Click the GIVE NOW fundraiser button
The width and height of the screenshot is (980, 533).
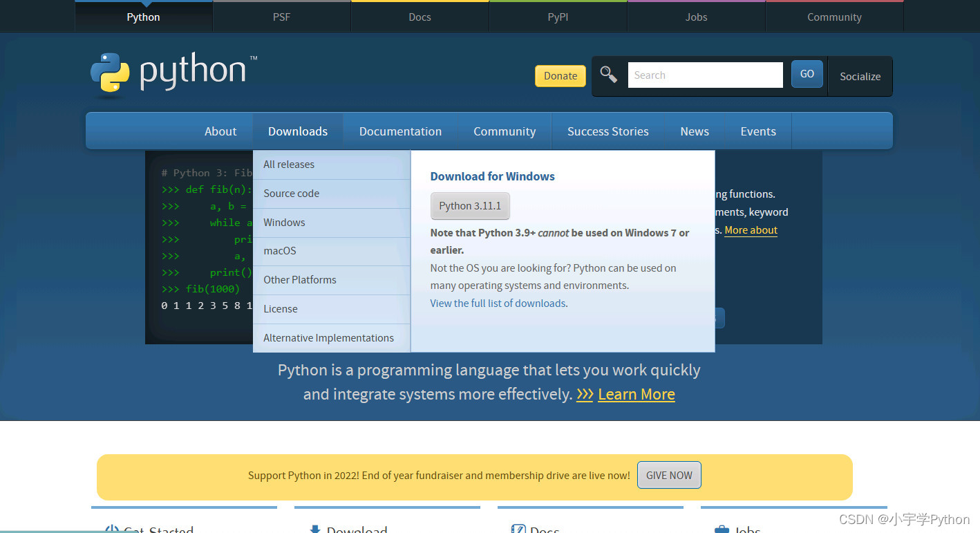click(669, 476)
